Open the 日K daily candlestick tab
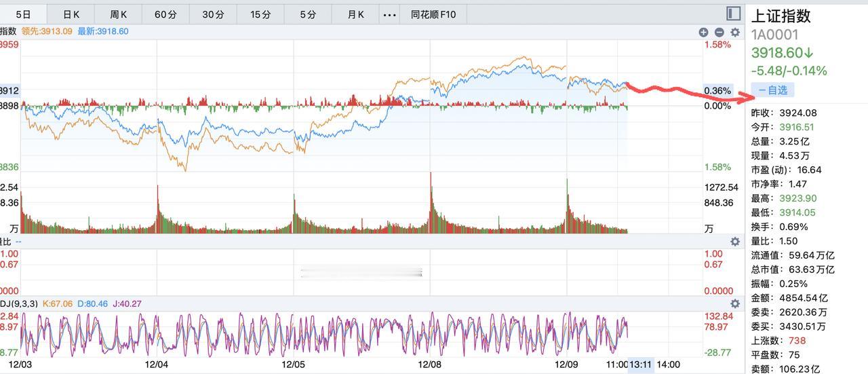 pyautogui.click(x=71, y=14)
